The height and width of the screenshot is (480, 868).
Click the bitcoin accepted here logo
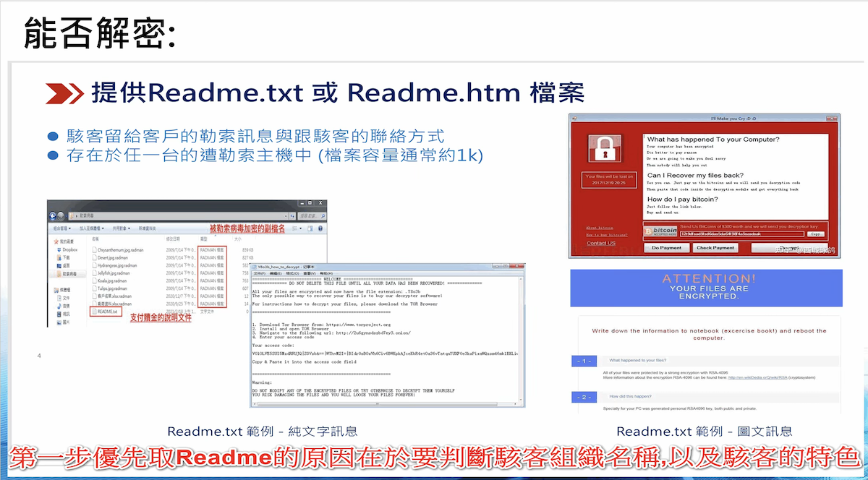[660, 231]
